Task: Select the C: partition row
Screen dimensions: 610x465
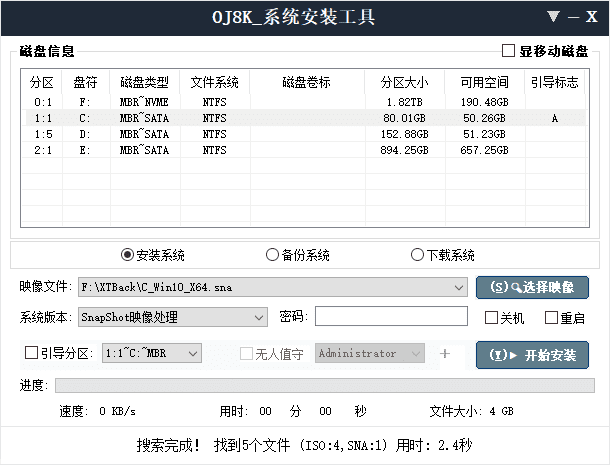Action: tap(300, 118)
